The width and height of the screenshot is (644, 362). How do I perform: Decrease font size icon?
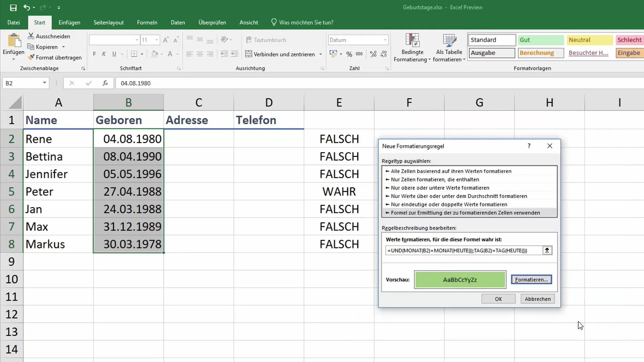coord(176,40)
